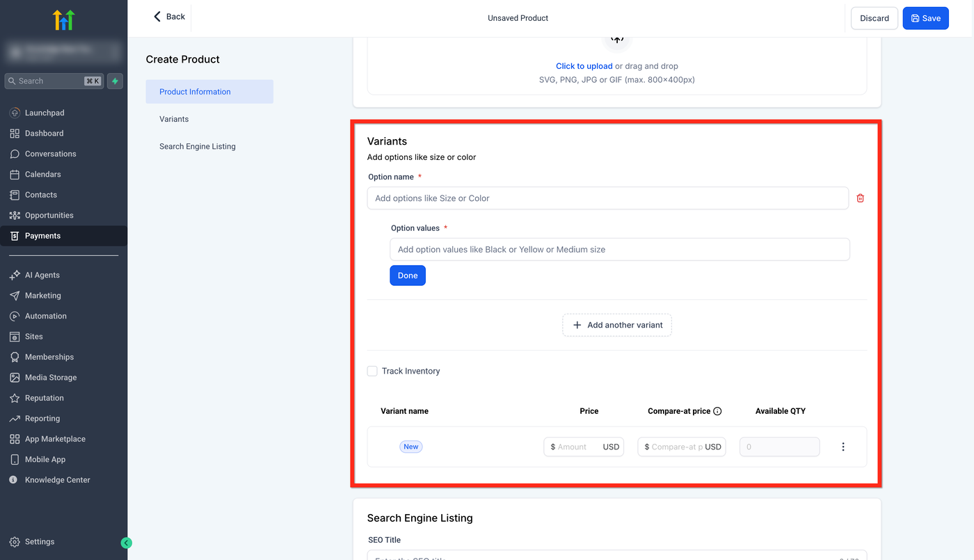Click the Click to upload link
This screenshot has width=974, height=560.
584,66
